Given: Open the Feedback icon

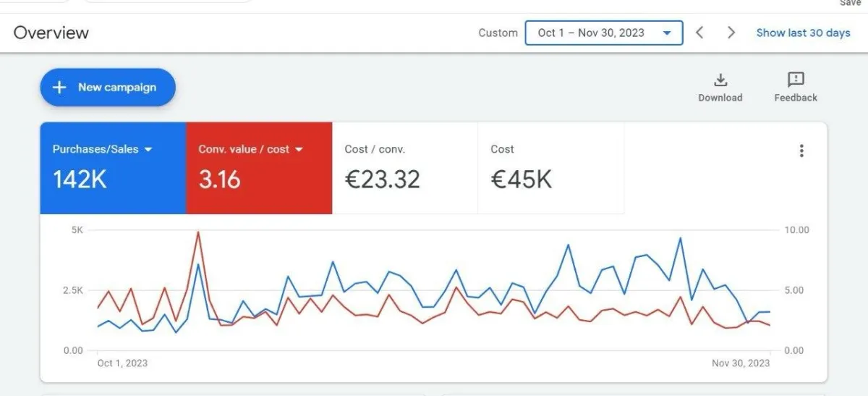Looking at the screenshot, I should coord(796,88).
